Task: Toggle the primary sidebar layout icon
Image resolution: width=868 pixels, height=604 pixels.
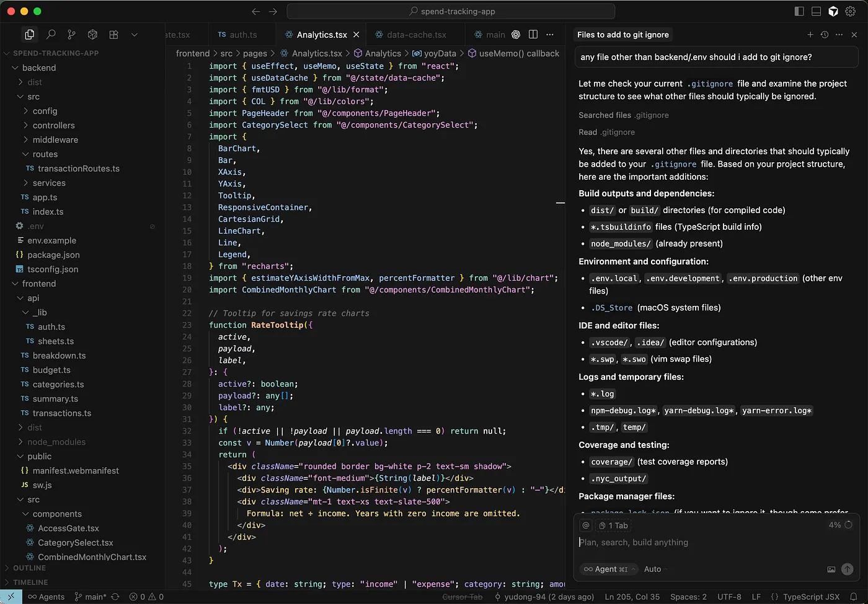Action: (799, 11)
